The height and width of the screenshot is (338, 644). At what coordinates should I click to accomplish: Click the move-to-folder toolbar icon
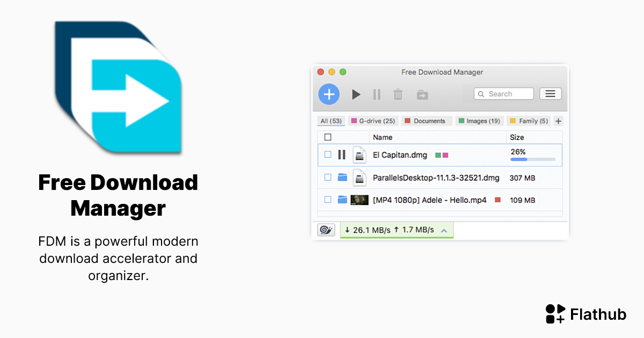(x=422, y=94)
